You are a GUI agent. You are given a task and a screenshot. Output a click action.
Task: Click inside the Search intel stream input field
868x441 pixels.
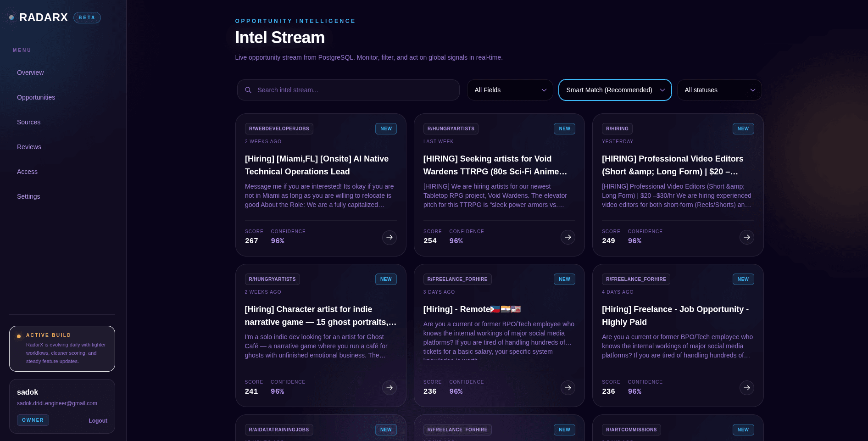[x=348, y=90]
